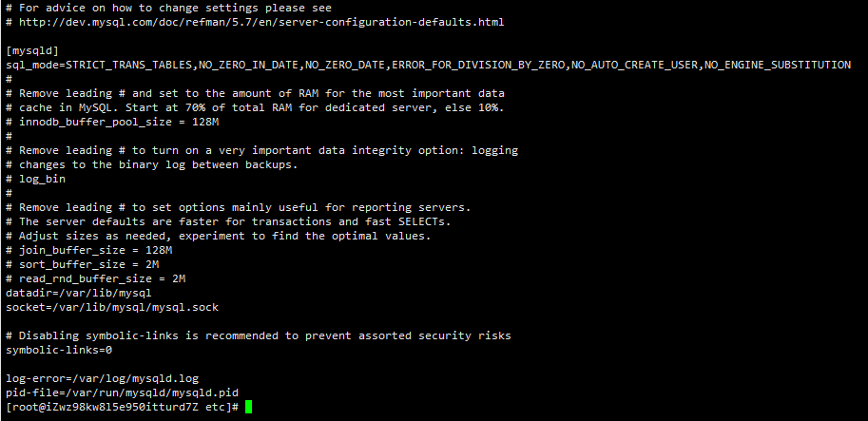Click the root shell prompt text
The height and width of the screenshot is (421, 868).
pyautogui.click(x=123, y=407)
